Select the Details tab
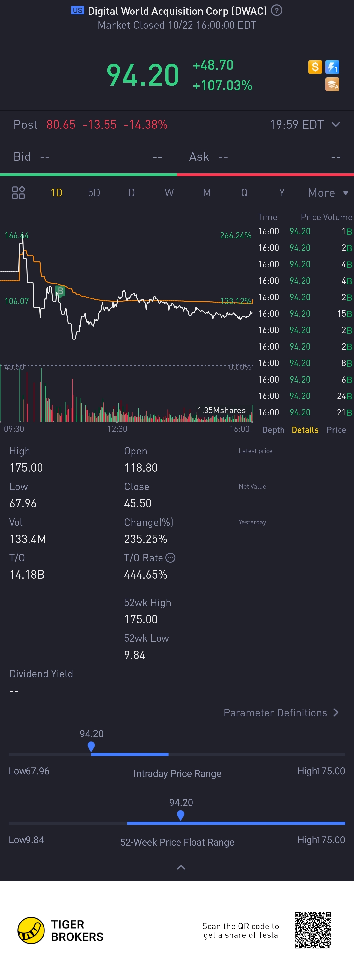354x980 pixels. (x=305, y=430)
